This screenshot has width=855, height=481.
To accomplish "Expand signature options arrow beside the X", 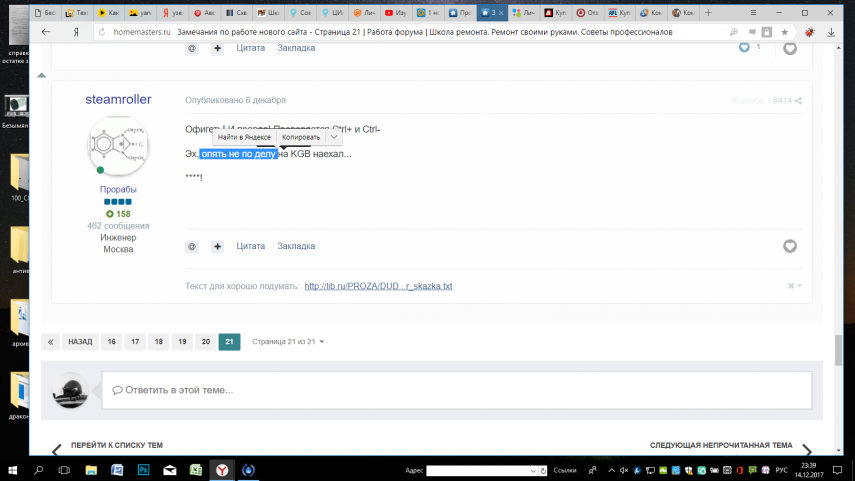I will (799, 286).
